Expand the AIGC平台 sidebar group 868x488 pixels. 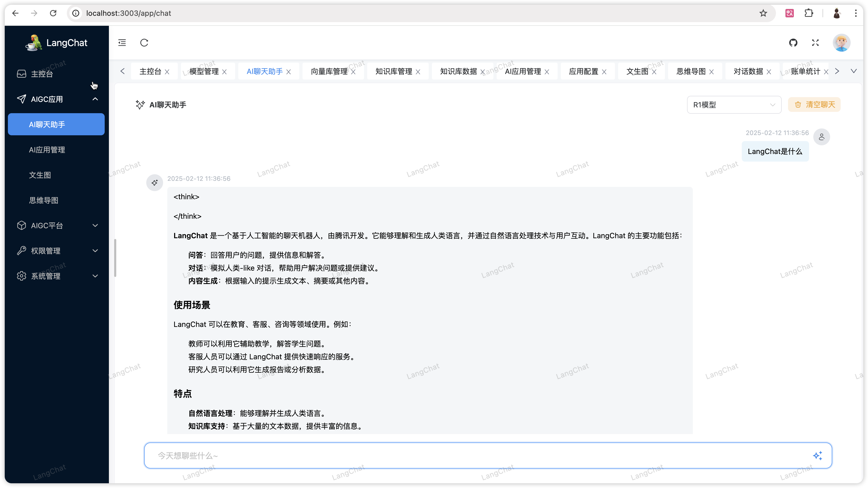[56, 225]
